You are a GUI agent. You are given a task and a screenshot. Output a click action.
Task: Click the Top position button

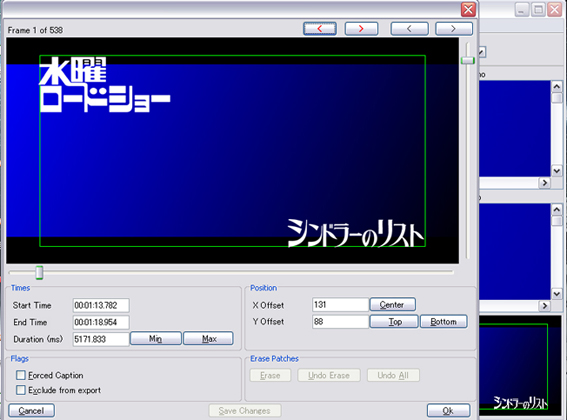tap(394, 322)
